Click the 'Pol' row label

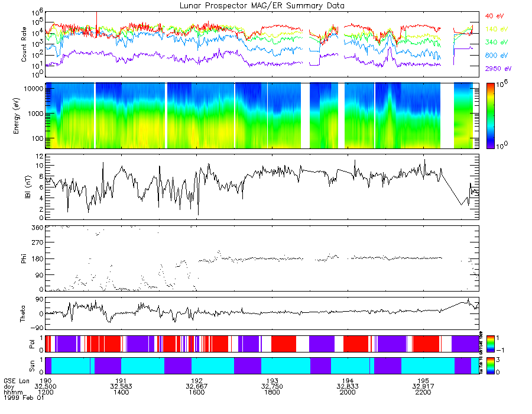(x=32, y=344)
